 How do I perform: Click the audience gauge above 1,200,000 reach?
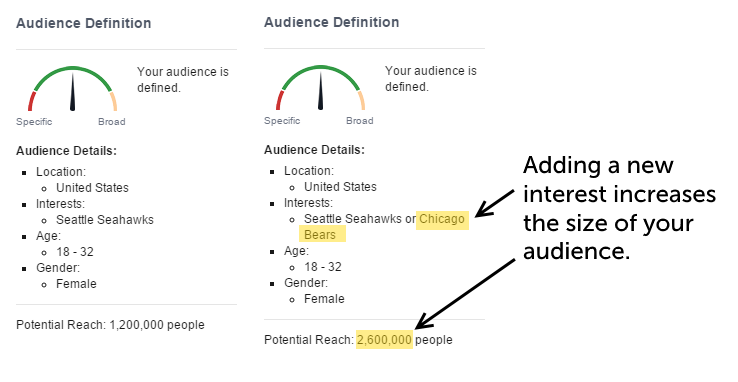pos(73,89)
